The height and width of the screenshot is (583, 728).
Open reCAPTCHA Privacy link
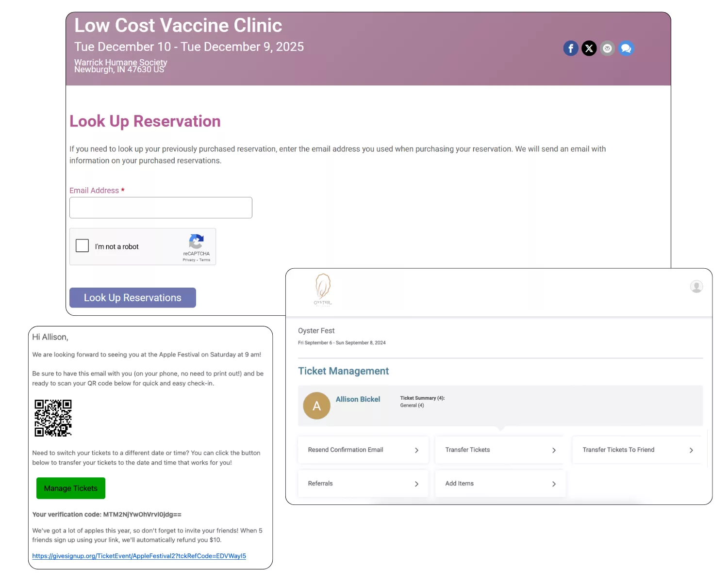pyautogui.click(x=189, y=260)
